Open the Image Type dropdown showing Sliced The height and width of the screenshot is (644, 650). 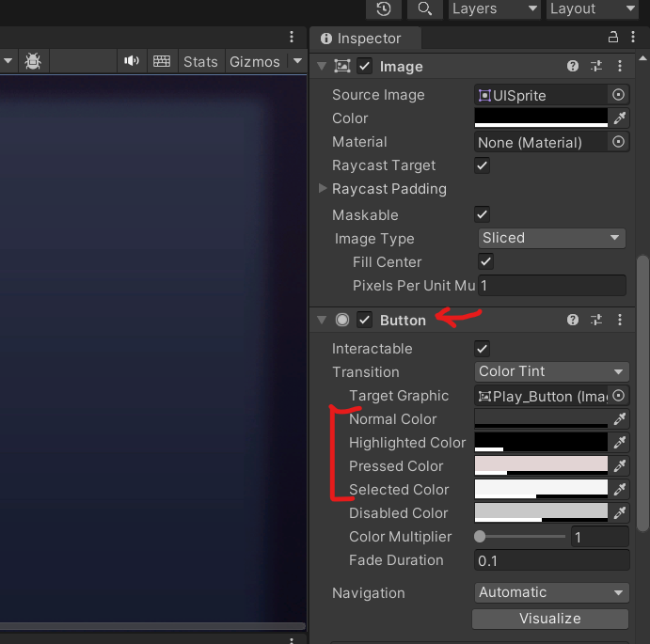pyautogui.click(x=551, y=238)
